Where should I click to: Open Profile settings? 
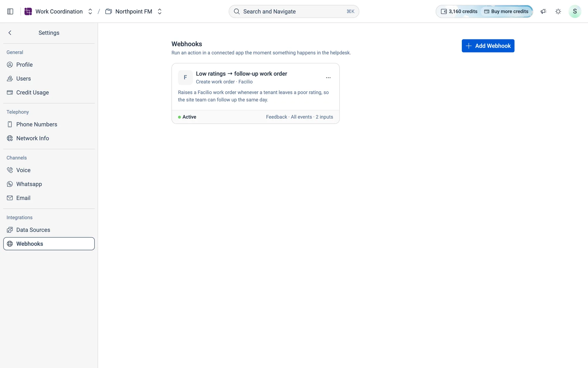coord(49,64)
